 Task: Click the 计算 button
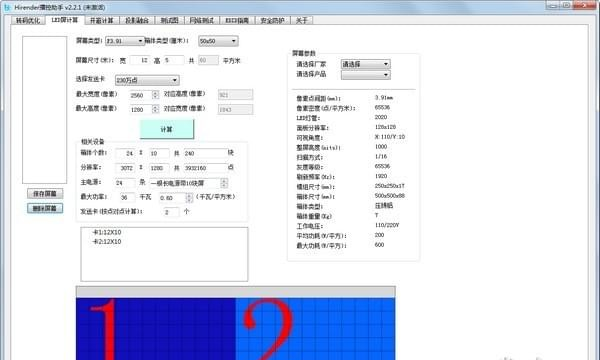pos(166,129)
